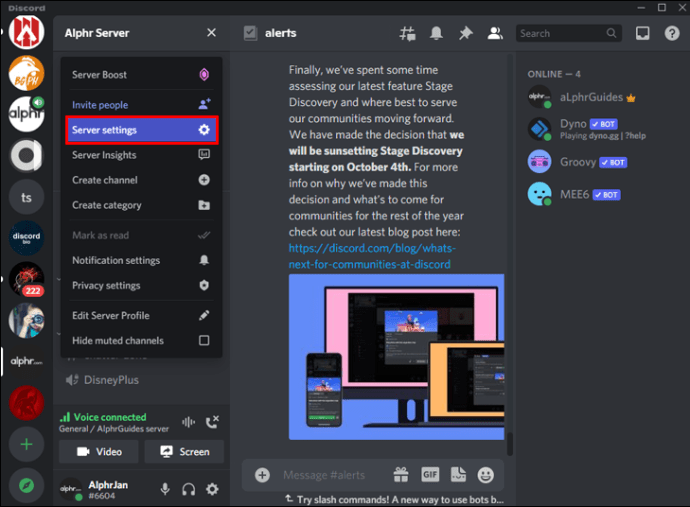Open the emoji picker

pos(486,475)
